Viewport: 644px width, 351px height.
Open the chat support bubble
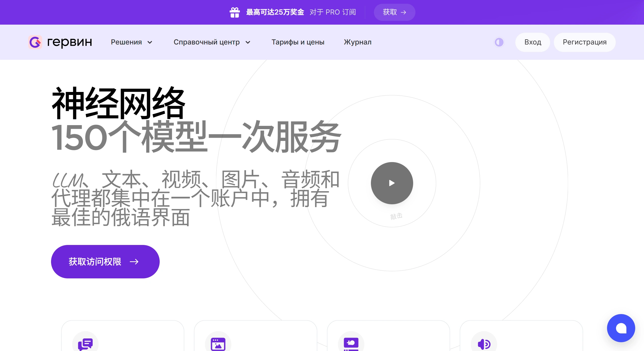621,328
